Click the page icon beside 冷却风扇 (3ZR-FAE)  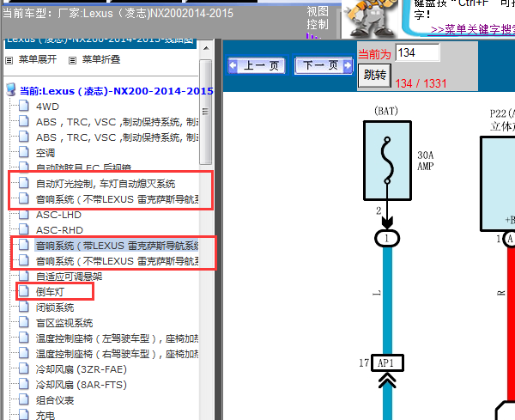tap(24, 368)
